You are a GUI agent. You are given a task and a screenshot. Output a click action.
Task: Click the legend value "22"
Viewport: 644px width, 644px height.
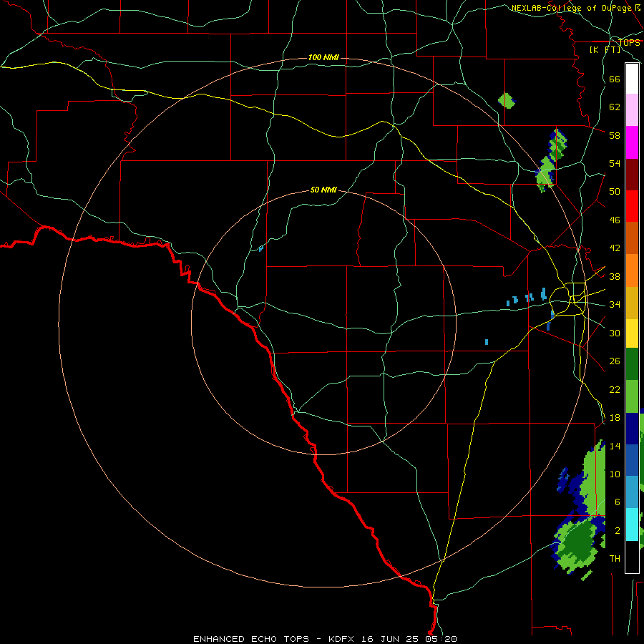615,389
